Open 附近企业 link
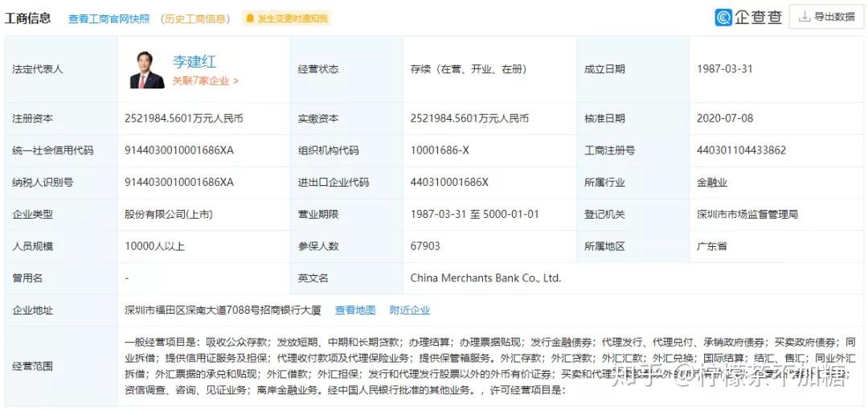The height and width of the screenshot is (411, 868). click(x=410, y=310)
